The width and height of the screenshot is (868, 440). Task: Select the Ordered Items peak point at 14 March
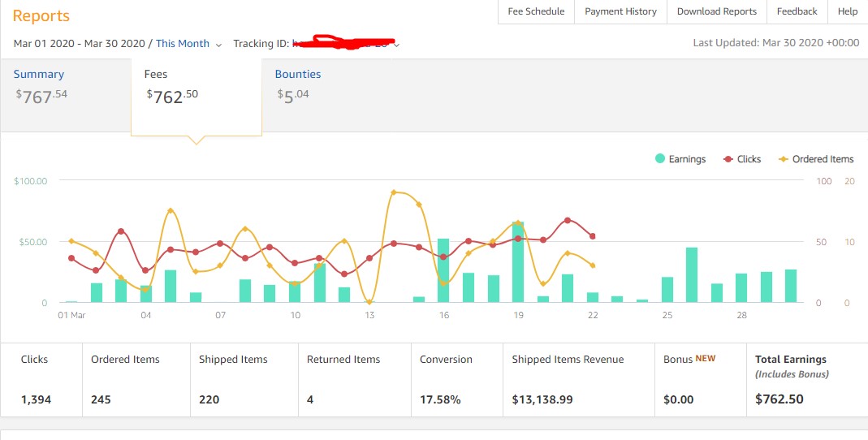pyautogui.click(x=394, y=192)
